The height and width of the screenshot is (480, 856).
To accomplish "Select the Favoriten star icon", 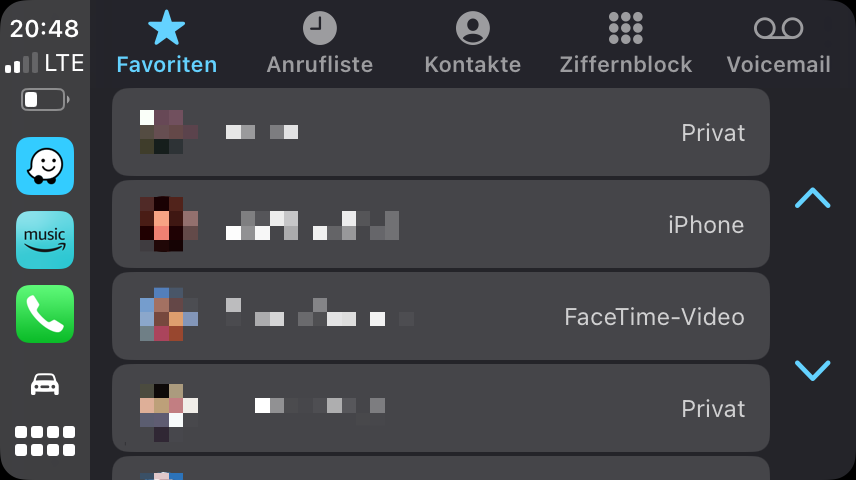I will [x=166, y=28].
